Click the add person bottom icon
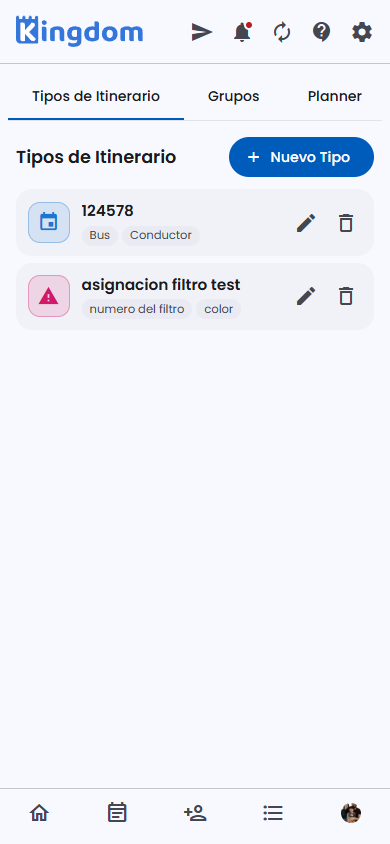Viewport: 390px width, 844px height. pyautogui.click(x=195, y=813)
